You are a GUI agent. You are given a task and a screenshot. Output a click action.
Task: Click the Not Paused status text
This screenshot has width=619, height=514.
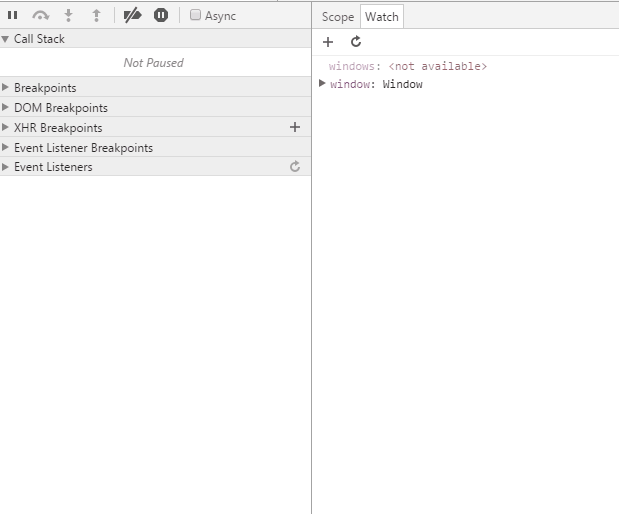(154, 63)
